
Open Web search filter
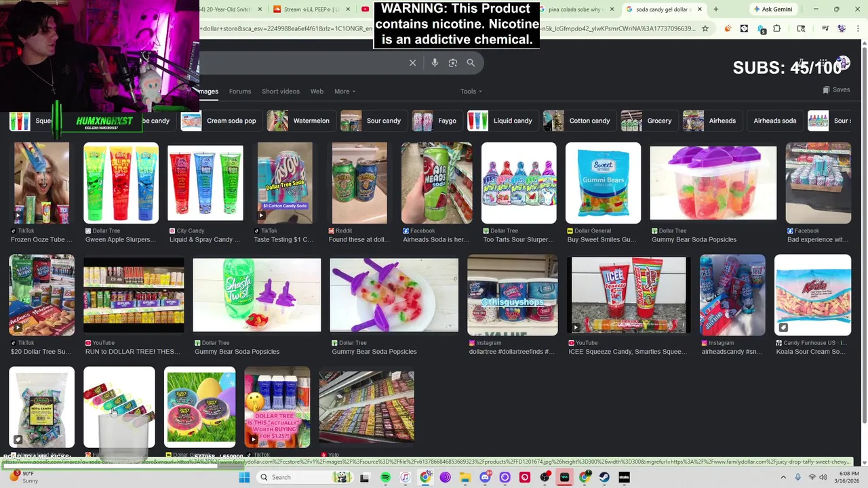click(x=317, y=91)
